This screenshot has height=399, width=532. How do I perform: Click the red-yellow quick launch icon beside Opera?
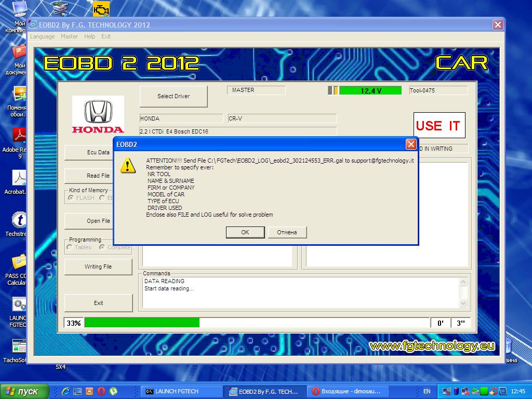click(x=89, y=391)
